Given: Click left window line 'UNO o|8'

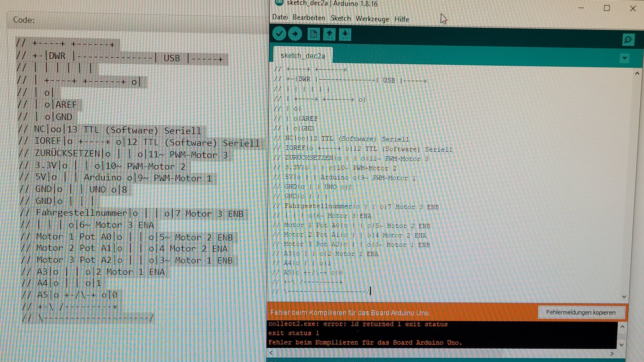Looking at the screenshot, I should pos(73,189).
